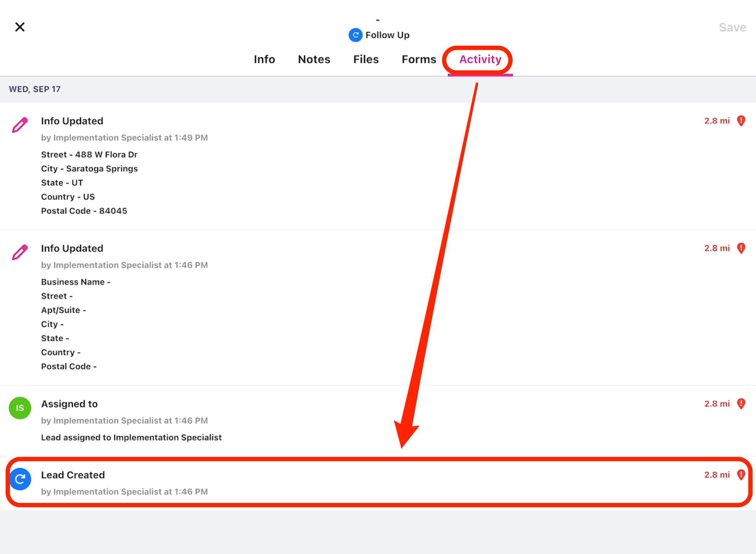Image resolution: width=756 pixels, height=554 pixels.
Task: Open the Files tab
Action: (x=366, y=59)
